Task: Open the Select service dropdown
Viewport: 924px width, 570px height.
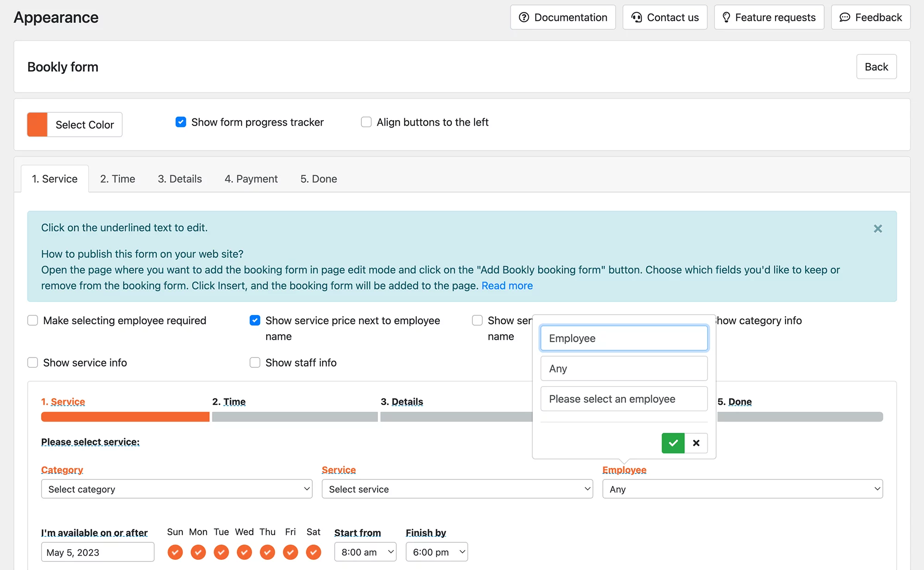Action: coord(457,489)
